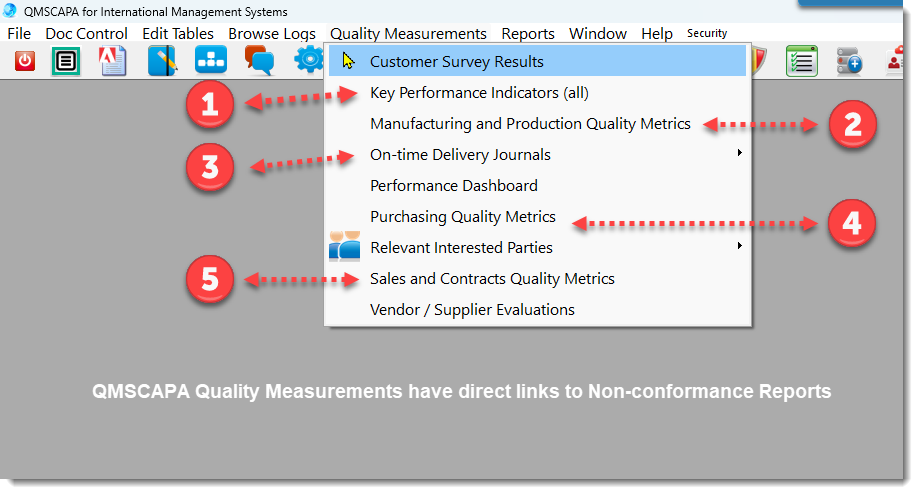
Task: Click the red user icon at the toolbar edge
Action: 895,61
